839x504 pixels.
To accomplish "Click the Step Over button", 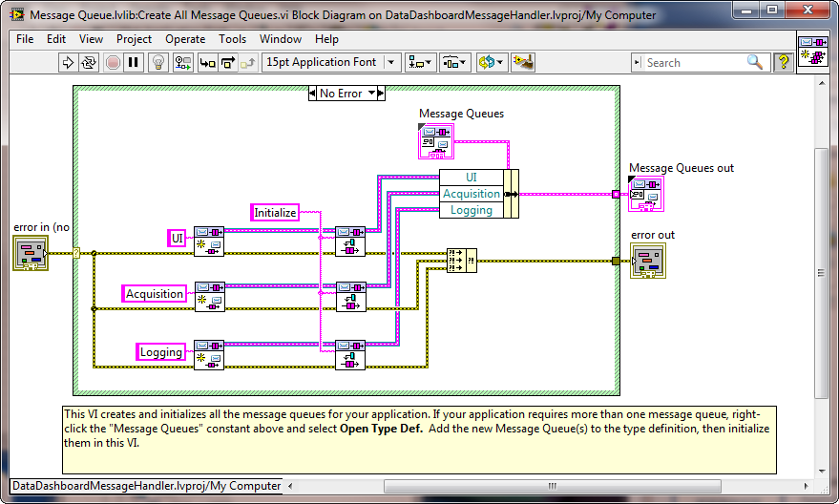I will pos(228,62).
